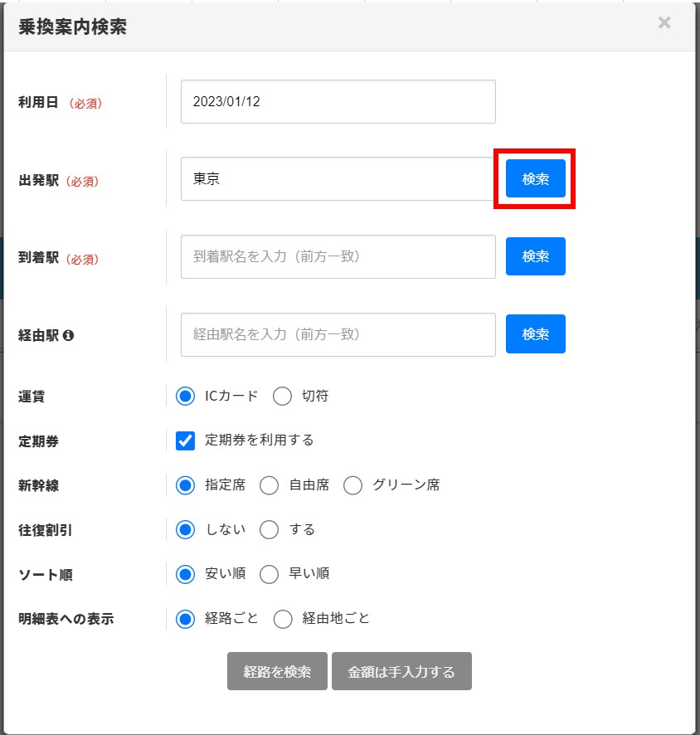This screenshot has width=700, height=735.
Task: Select 切符 fare option
Action: (282, 397)
